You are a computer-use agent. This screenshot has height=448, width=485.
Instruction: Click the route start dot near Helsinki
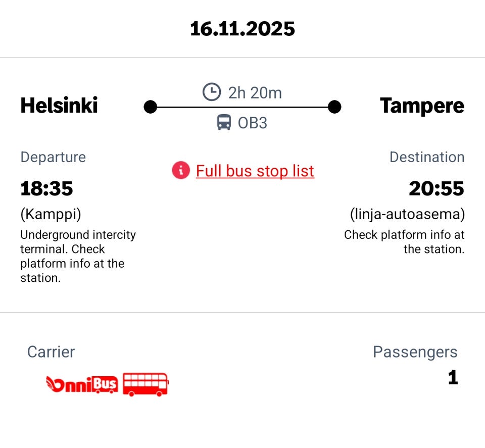coord(151,107)
